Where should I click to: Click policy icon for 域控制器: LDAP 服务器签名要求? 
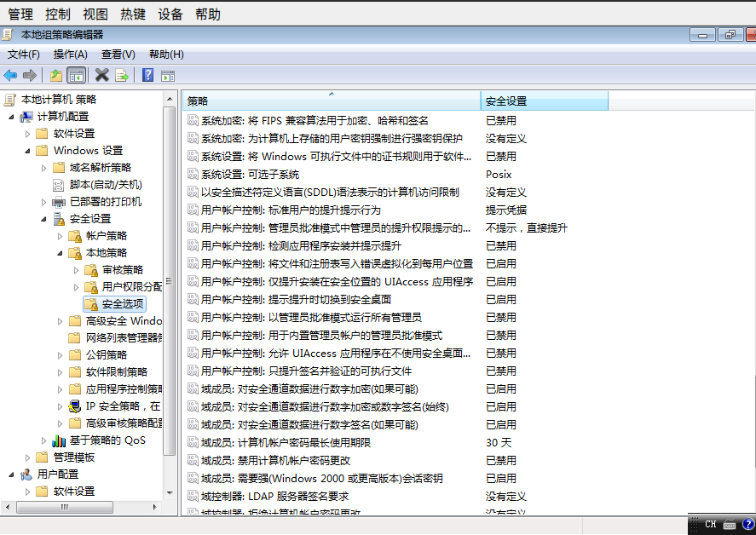(193, 496)
